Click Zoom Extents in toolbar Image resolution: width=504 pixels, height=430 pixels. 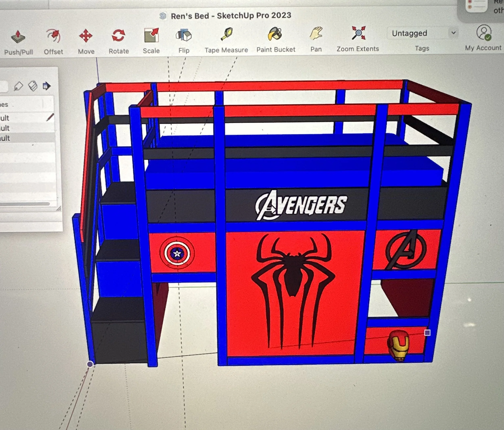coord(358,33)
